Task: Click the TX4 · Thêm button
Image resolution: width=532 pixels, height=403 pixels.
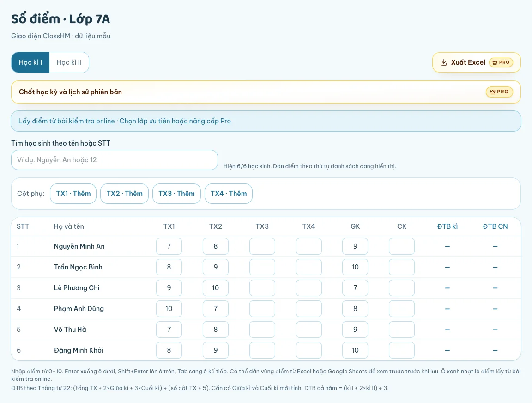Action: click(x=229, y=194)
